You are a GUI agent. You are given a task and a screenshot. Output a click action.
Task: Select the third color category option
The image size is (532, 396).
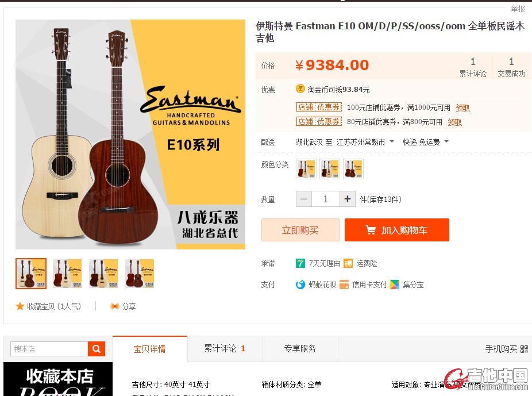(353, 168)
